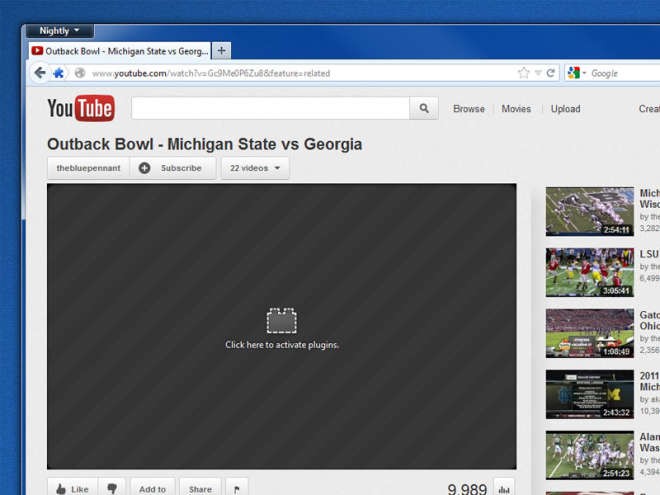This screenshot has height=495, width=660.
Task: Select the Outback Bowl YouTube tab
Action: pos(120,51)
